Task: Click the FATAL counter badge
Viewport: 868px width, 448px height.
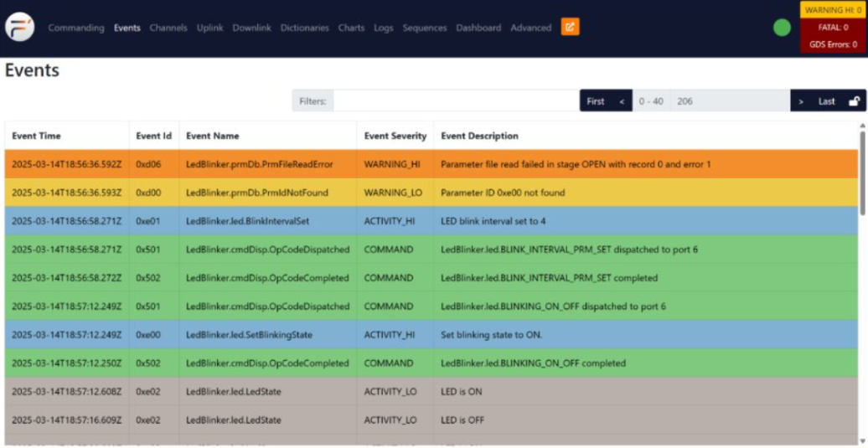Action: point(833,28)
